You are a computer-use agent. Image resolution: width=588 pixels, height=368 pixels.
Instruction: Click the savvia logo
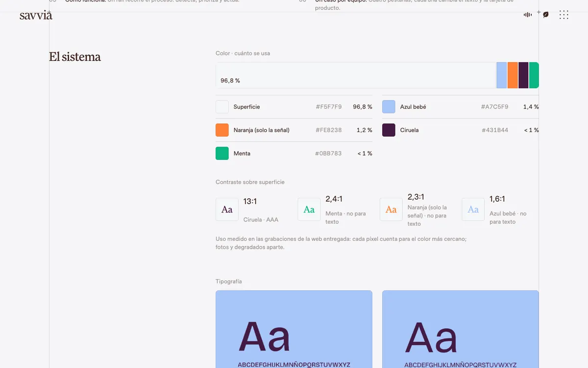point(36,15)
